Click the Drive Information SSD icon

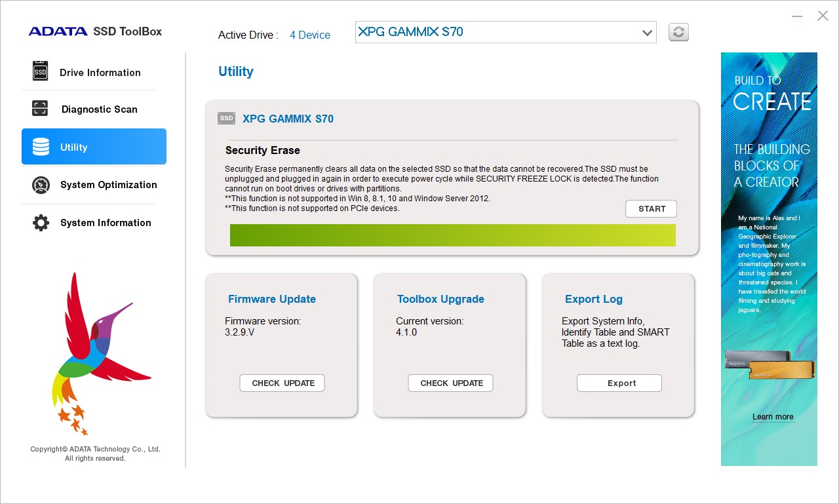click(x=41, y=71)
